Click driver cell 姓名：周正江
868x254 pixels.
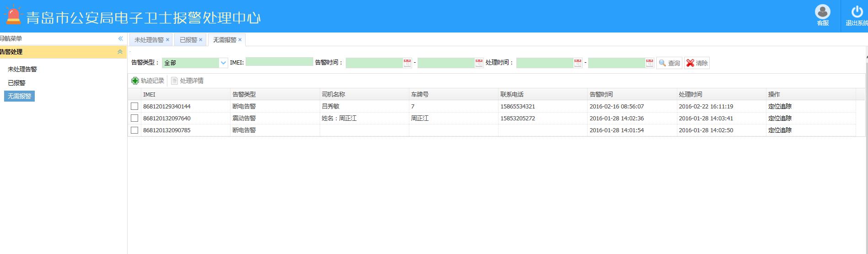click(339, 118)
